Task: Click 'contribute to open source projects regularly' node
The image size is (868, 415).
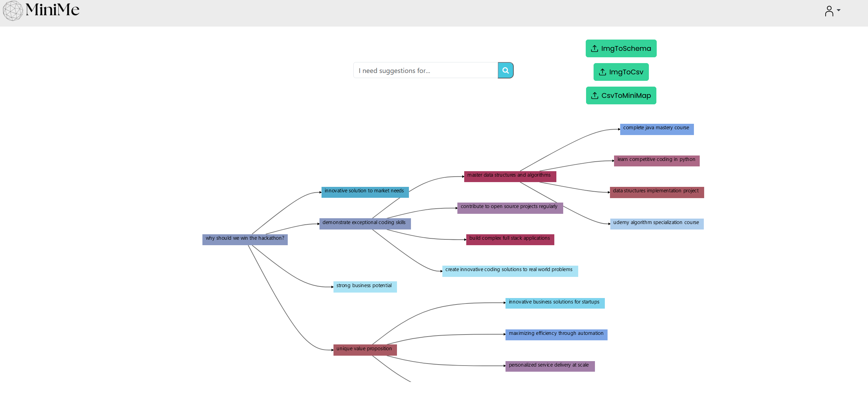Action: [510, 208]
